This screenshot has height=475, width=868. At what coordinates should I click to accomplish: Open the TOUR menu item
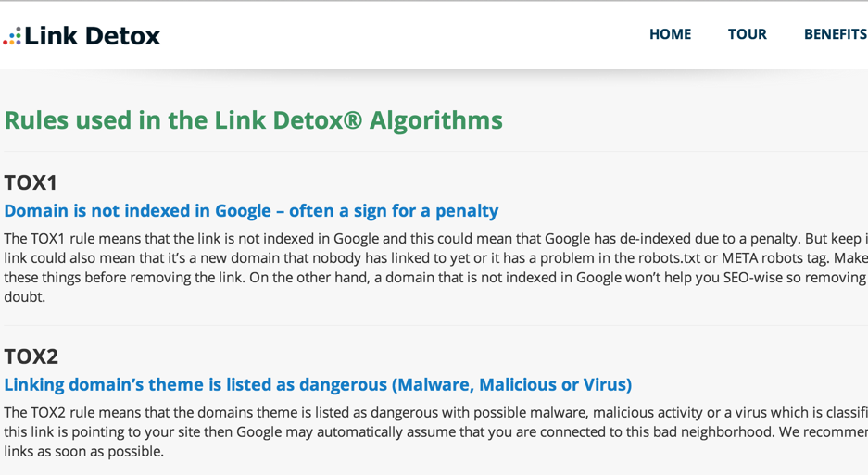click(x=748, y=34)
